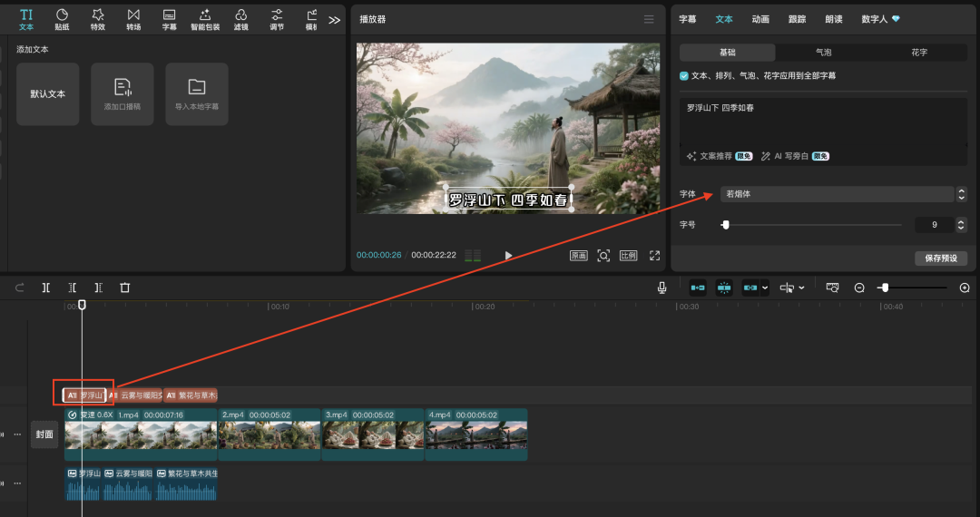The height and width of the screenshot is (517, 980).
Task: Select the 4.mp4 video clip
Action: click(x=476, y=434)
